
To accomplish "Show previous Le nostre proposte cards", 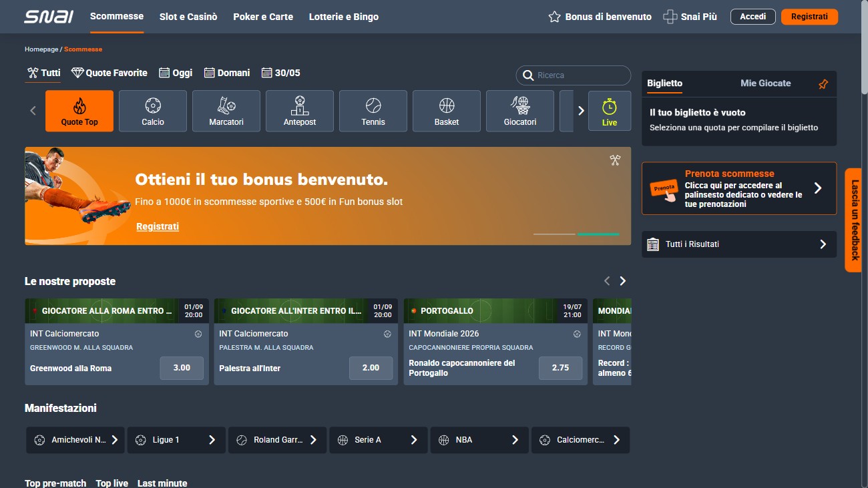I will click(x=607, y=281).
